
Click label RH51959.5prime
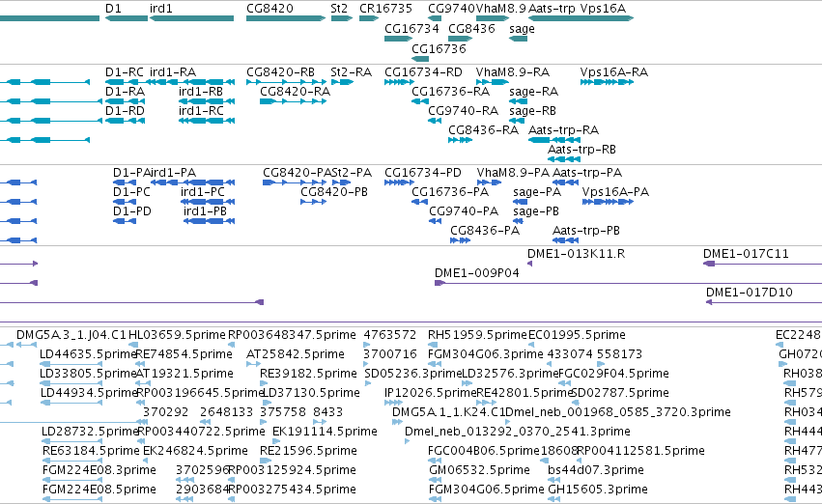[x=477, y=335]
